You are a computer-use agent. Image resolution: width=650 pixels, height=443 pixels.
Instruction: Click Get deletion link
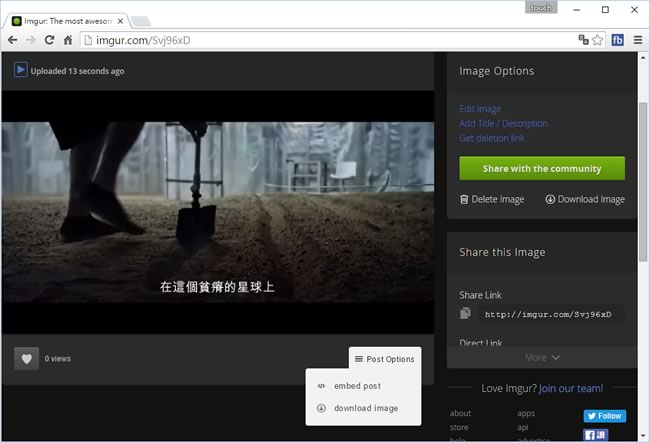pos(492,138)
